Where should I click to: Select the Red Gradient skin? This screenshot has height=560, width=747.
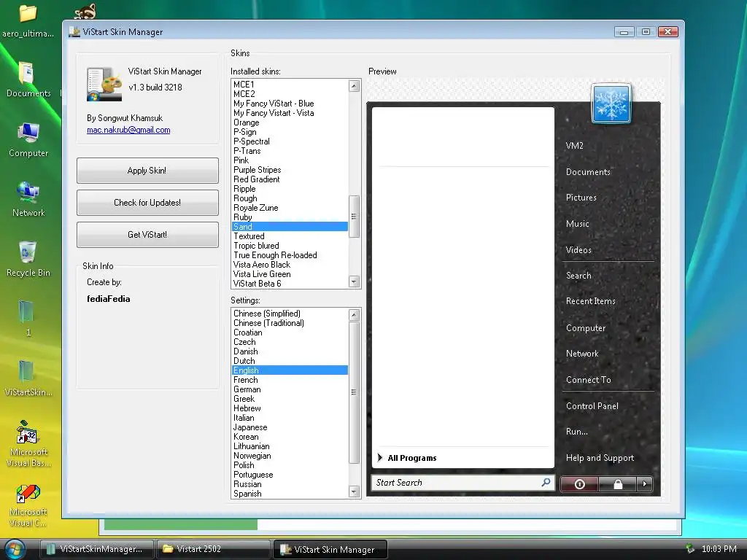[x=290, y=179]
